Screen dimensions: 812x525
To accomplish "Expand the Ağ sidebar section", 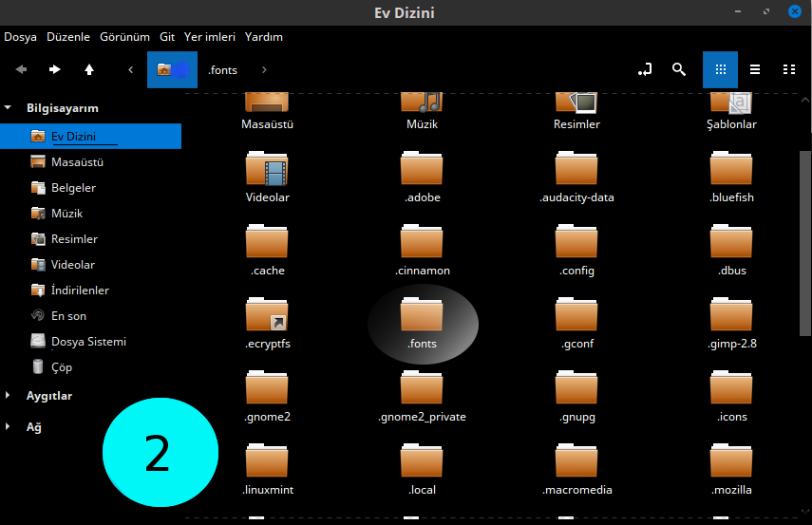I will pyautogui.click(x=8, y=426).
